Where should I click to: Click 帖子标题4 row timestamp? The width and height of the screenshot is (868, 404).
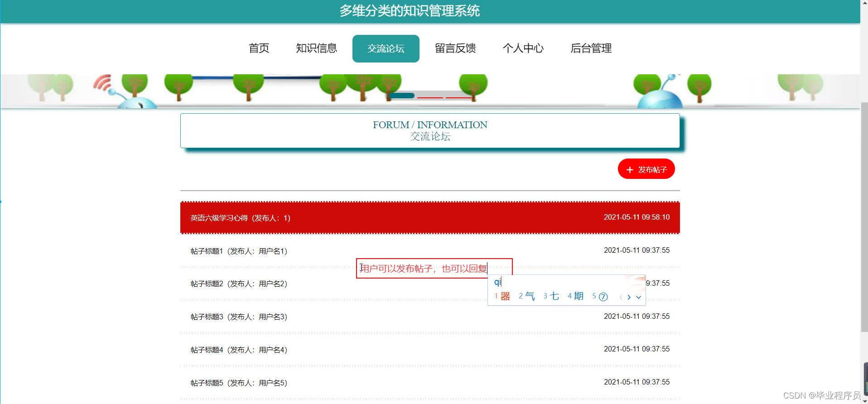point(637,349)
